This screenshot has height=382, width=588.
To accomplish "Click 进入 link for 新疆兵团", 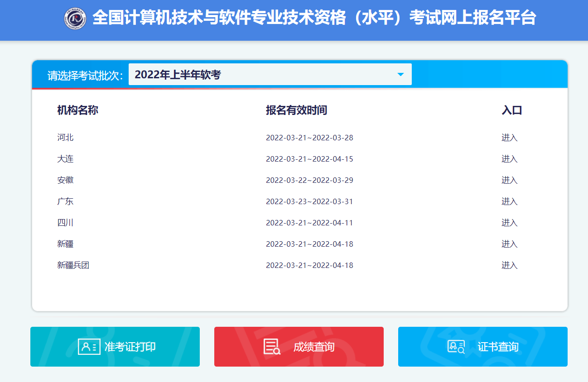I will pyautogui.click(x=509, y=265).
